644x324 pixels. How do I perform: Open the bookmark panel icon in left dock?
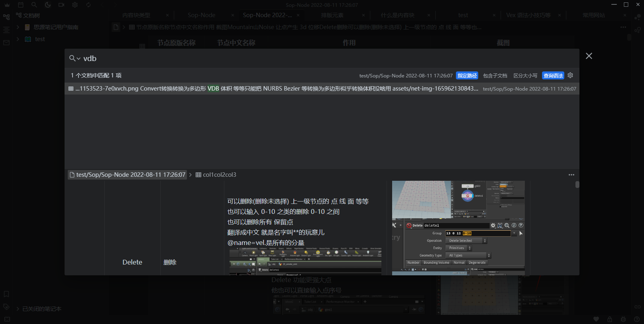(x=6, y=294)
